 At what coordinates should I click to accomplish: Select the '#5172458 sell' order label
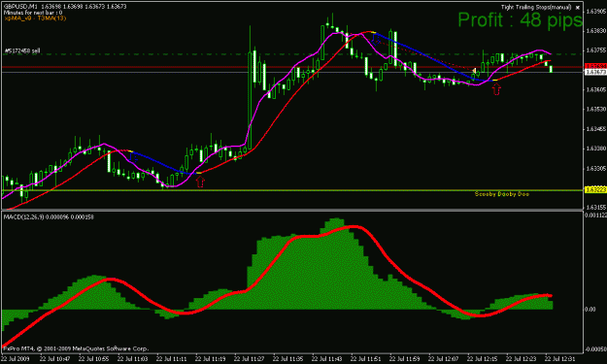pos(22,50)
